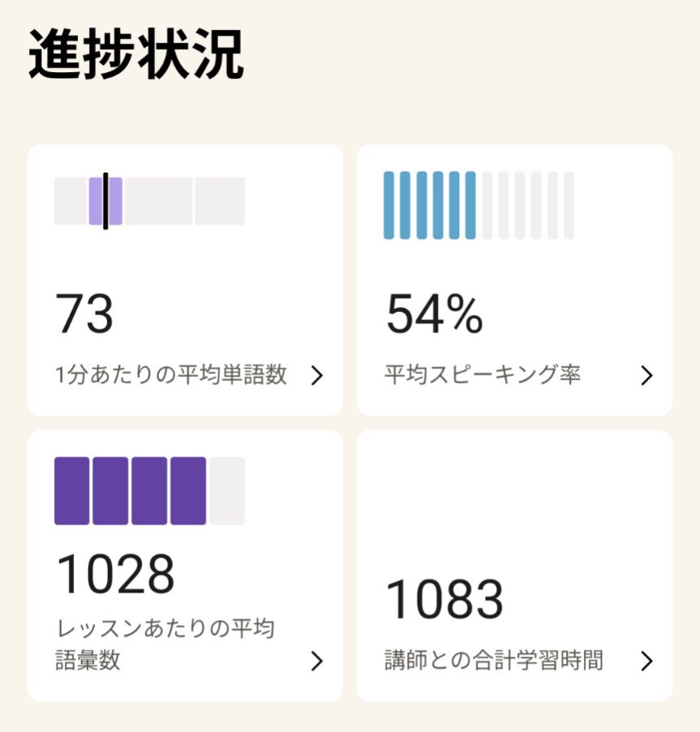Open the 1分あたりの平均単語数 label
Screen dimensions: 700x732
click(171, 375)
